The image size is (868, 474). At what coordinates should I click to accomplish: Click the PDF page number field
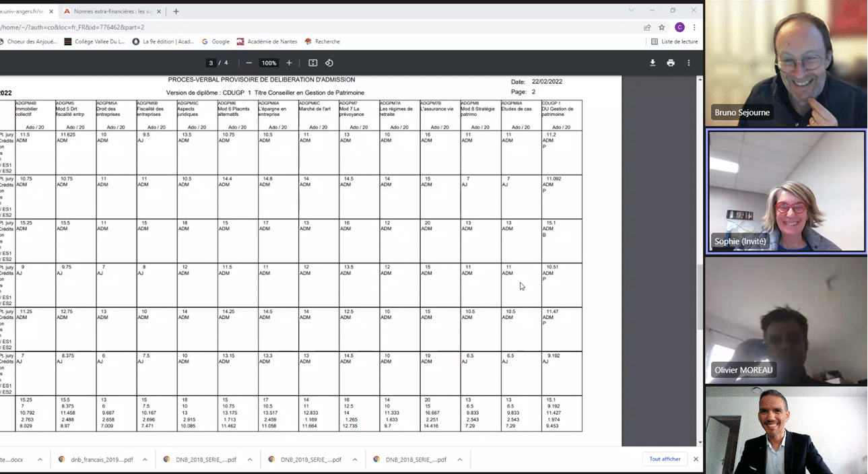(x=211, y=63)
